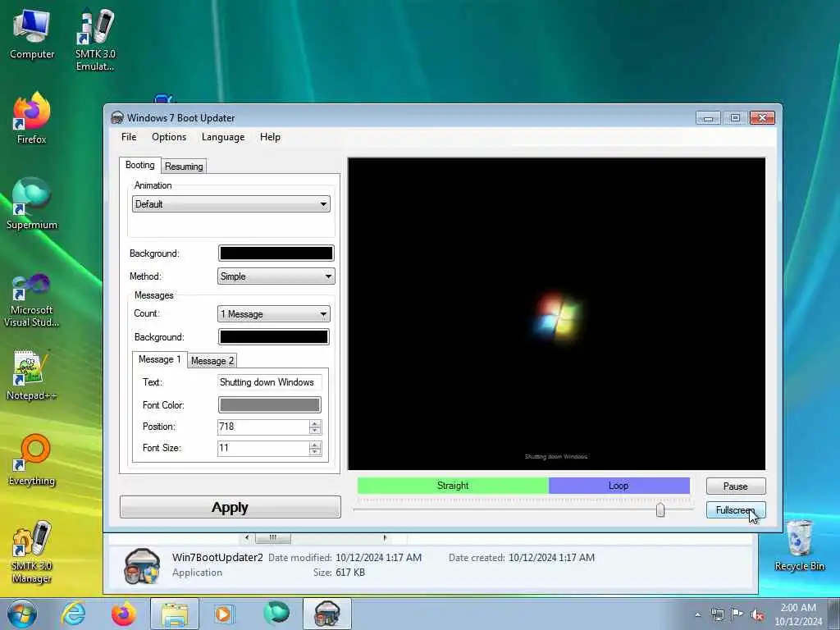Click the Size 617 KB detail
Viewport: 840px width, 630px height.
(x=339, y=572)
